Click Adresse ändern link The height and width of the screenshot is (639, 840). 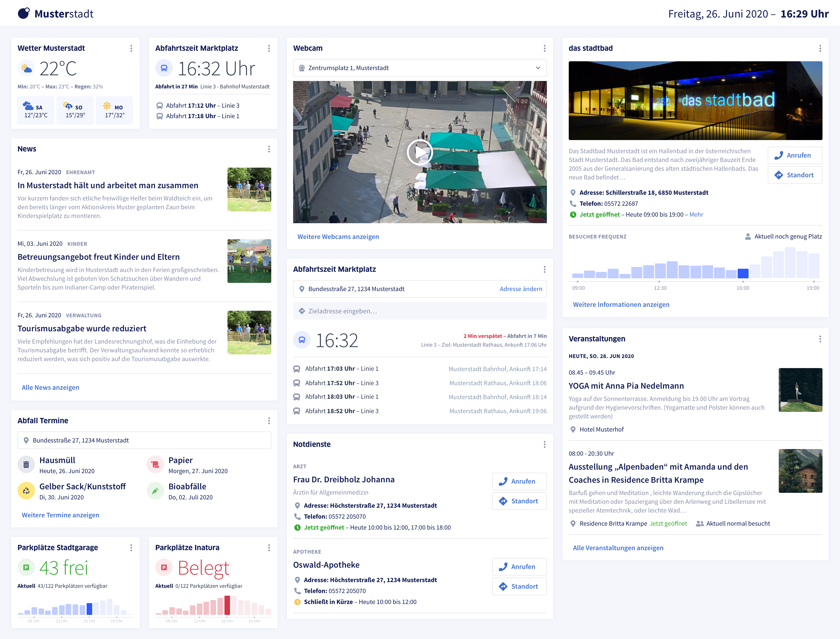(x=521, y=289)
